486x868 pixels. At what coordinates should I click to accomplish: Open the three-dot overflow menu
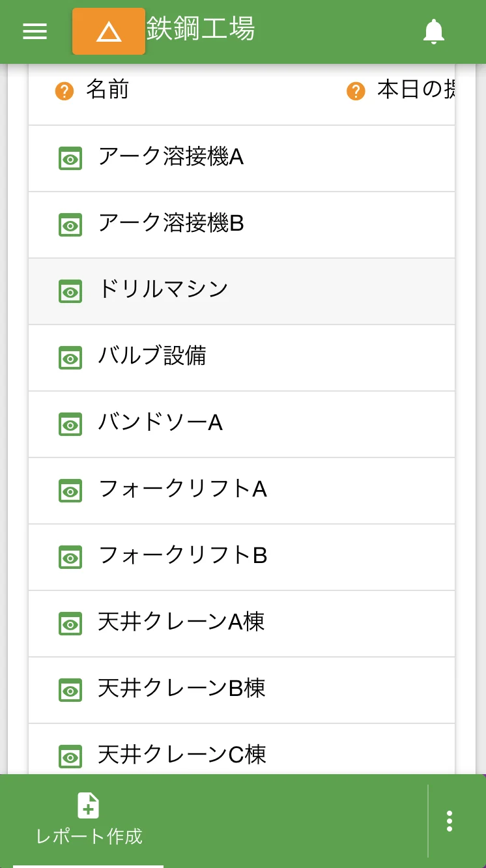[450, 821]
